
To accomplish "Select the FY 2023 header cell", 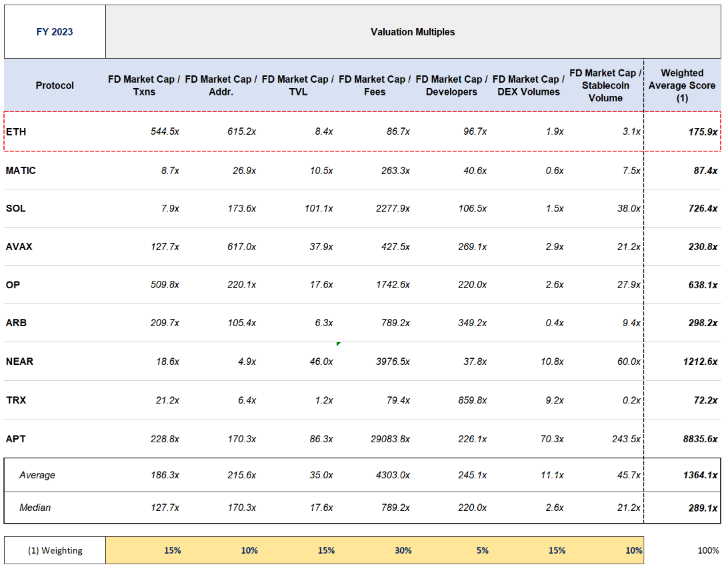I will [55, 32].
